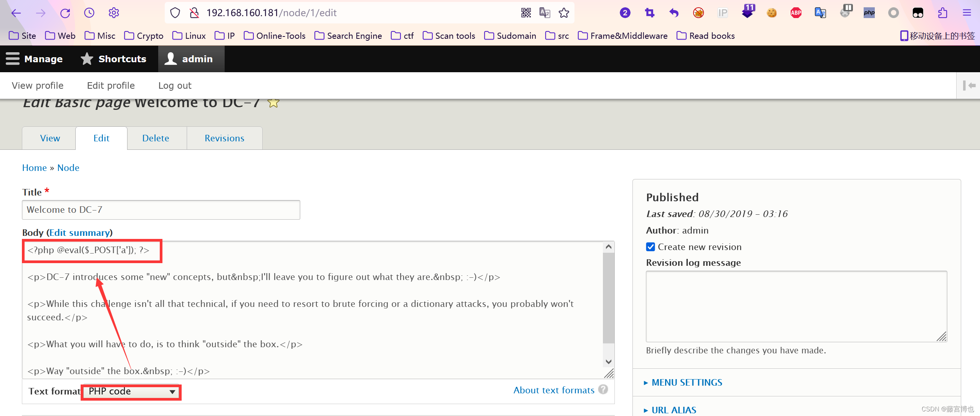Click the Body textarea scrollbar up arrow
Image resolution: width=980 pixels, height=416 pixels.
(609, 247)
